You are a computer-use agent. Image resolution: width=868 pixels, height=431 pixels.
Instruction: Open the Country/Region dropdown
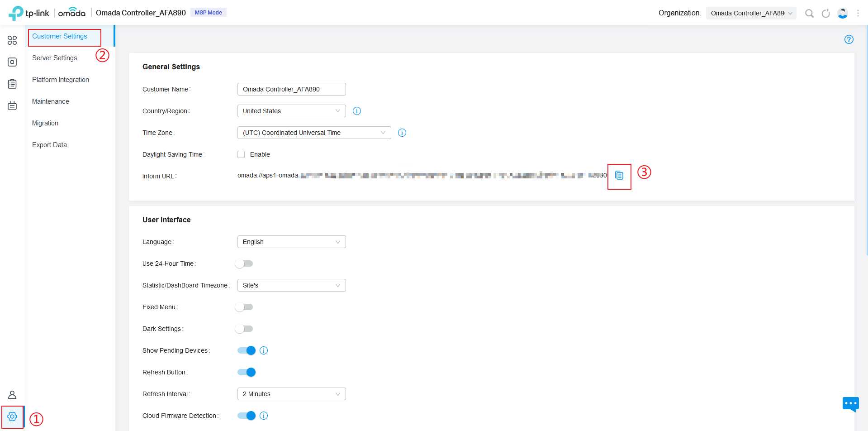point(292,111)
